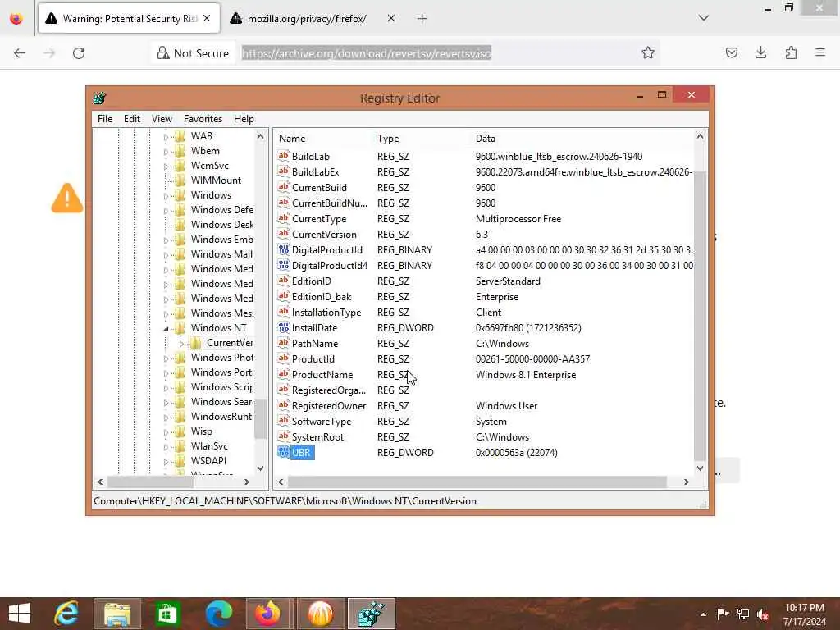Viewport: 840px width, 630px height.
Task: Launch Internet Explorer from the taskbar
Action: coord(67,614)
